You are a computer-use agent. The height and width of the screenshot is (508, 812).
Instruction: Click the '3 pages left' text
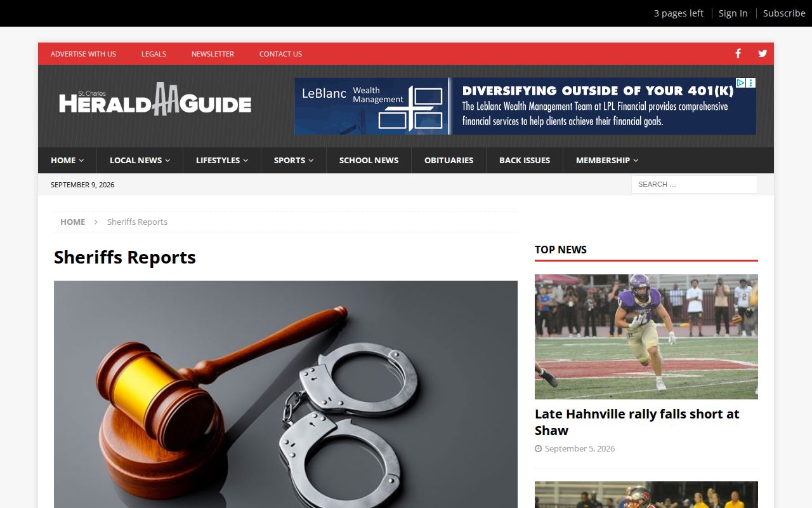[678, 13]
